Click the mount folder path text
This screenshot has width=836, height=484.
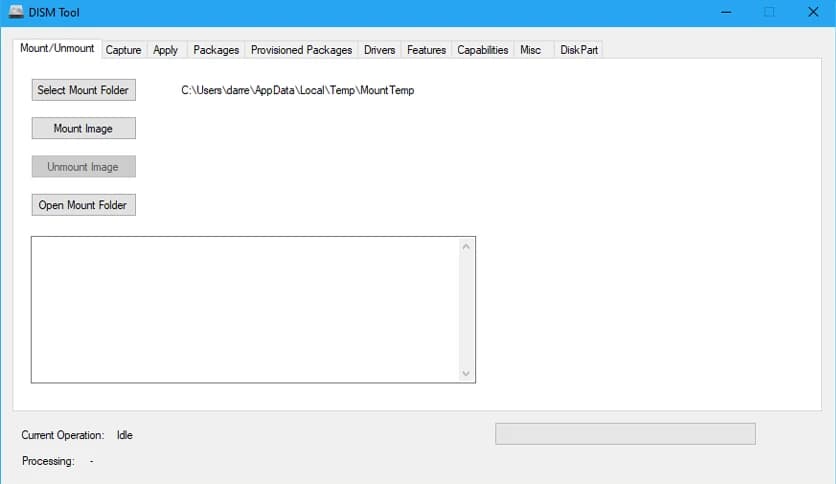(x=298, y=90)
